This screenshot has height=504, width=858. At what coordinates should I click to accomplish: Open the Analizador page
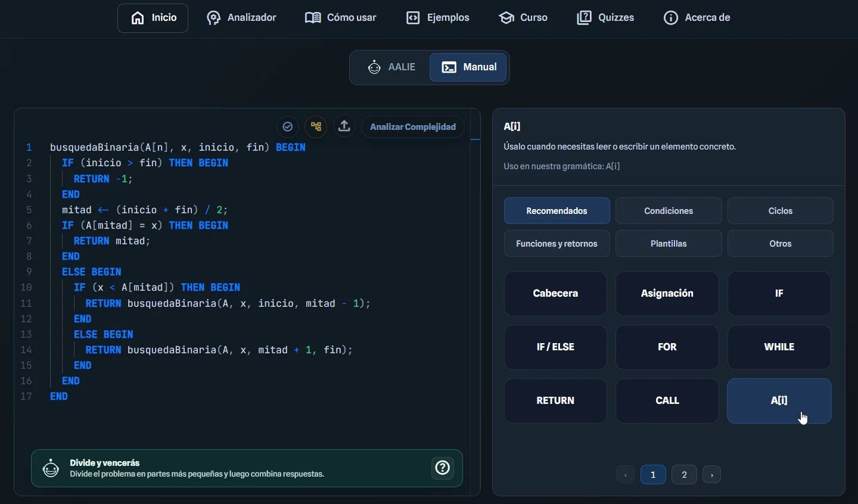pyautogui.click(x=242, y=18)
